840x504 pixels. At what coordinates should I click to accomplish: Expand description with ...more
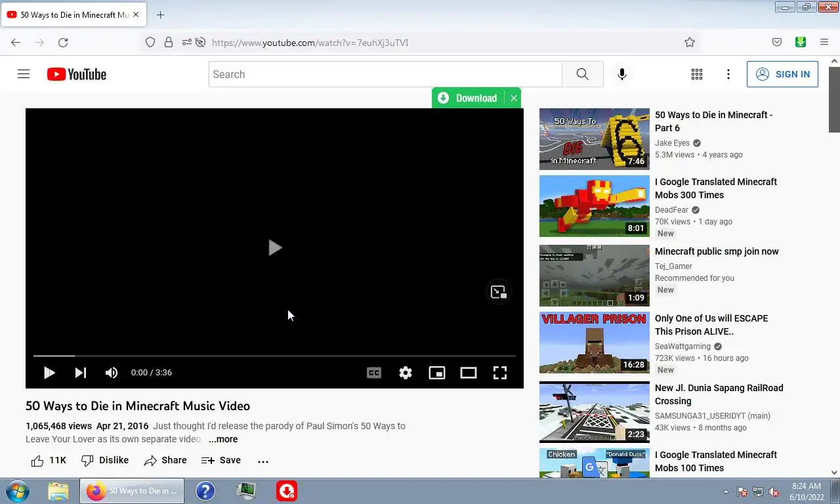click(223, 439)
